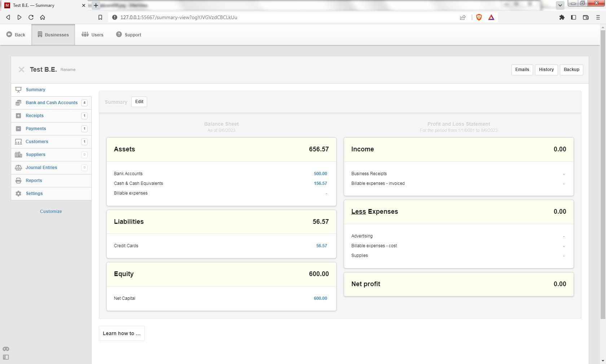The width and height of the screenshot is (606, 364).
Task: Open a new browser tab
Action: tap(96, 5)
